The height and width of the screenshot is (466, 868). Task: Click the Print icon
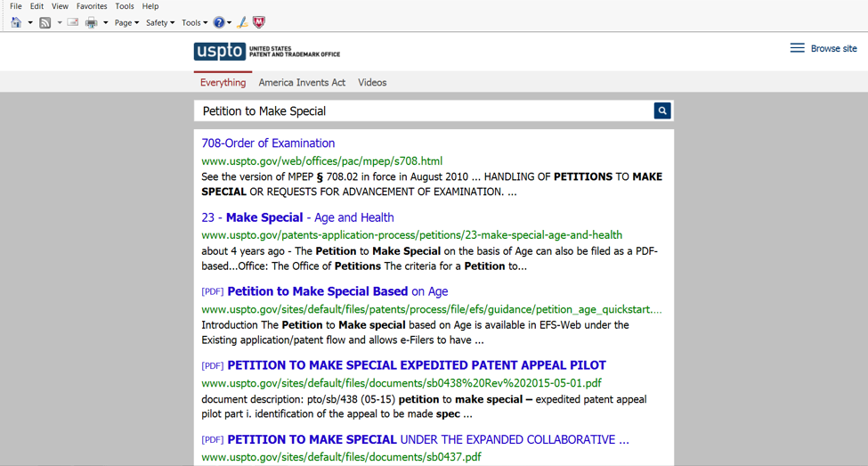(92, 22)
